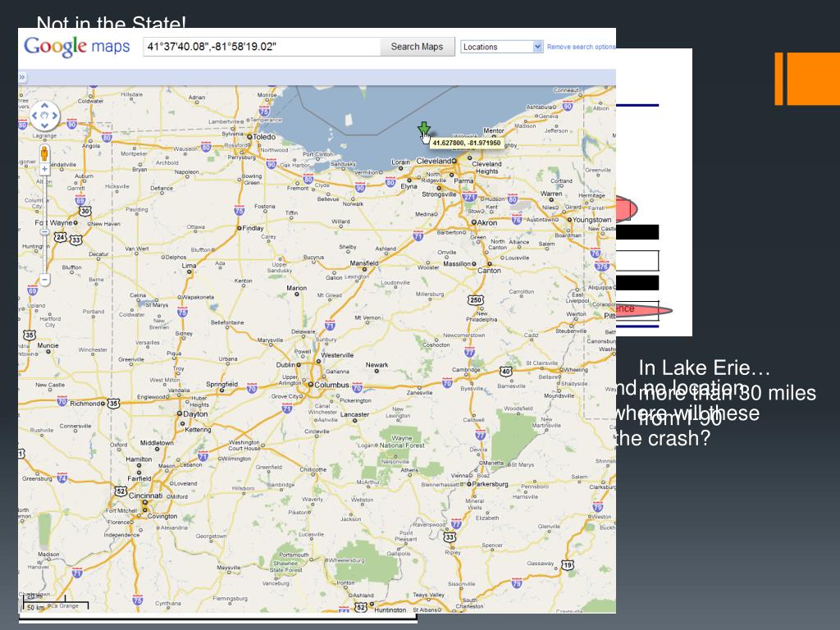The image size is (840, 630).
Task: Click the Columbus city label
Action: coord(331,385)
